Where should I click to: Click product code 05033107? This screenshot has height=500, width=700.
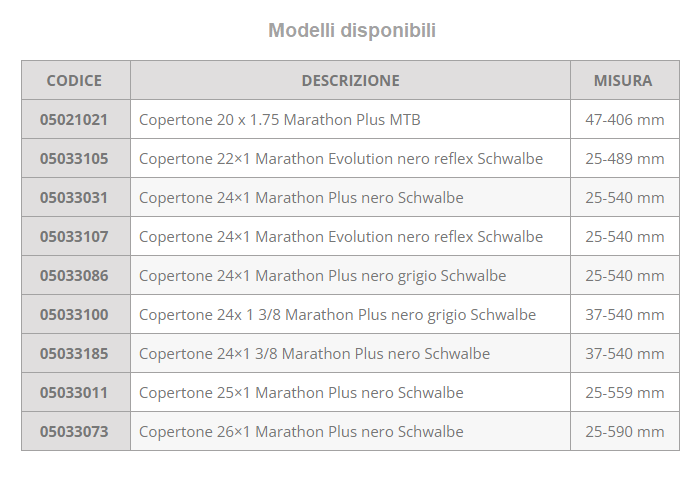[74, 237]
